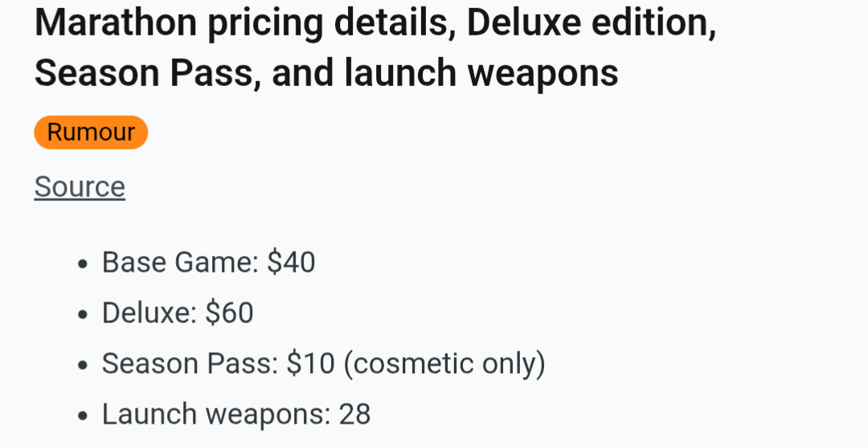Click "launch weapons" in the headline
Viewport: 868px width, 447px height.
coord(481,73)
